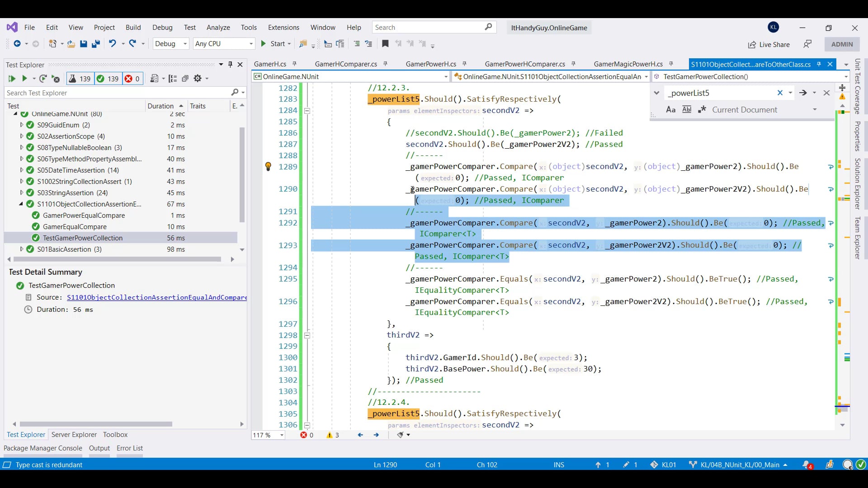Click Repeat Last Run icon
Screen dimensions: 868x488
43,79
